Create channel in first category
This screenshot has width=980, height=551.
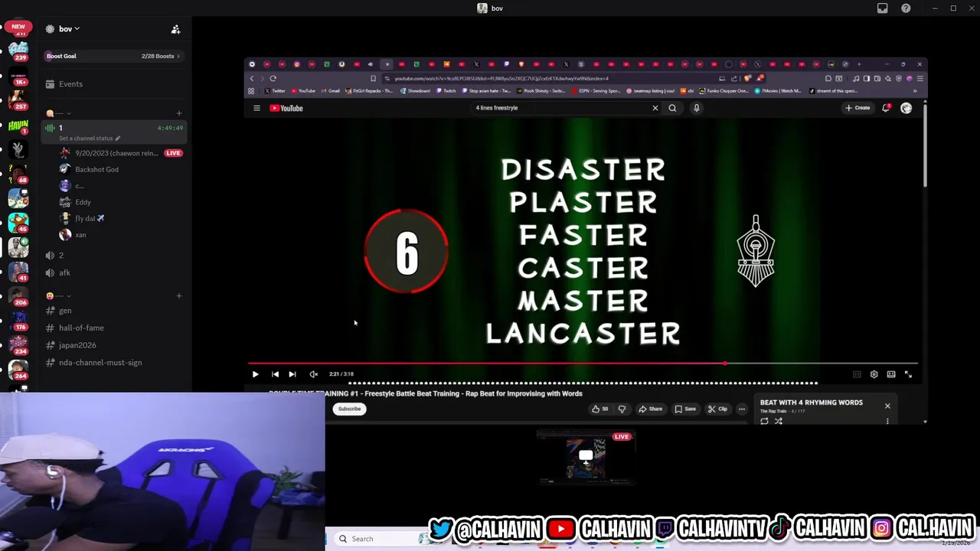coord(179,113)
